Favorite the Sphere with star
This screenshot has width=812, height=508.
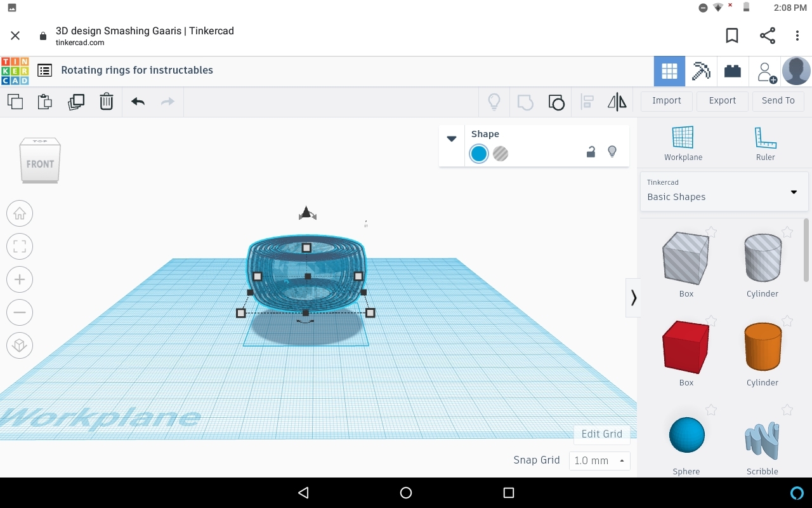coord(711,410)
